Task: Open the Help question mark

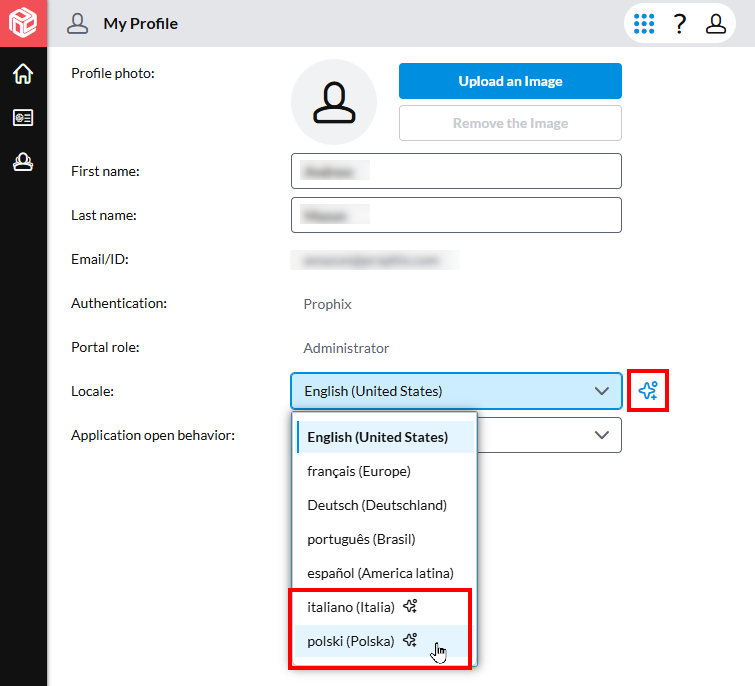Action: click(x=680, y=24)
